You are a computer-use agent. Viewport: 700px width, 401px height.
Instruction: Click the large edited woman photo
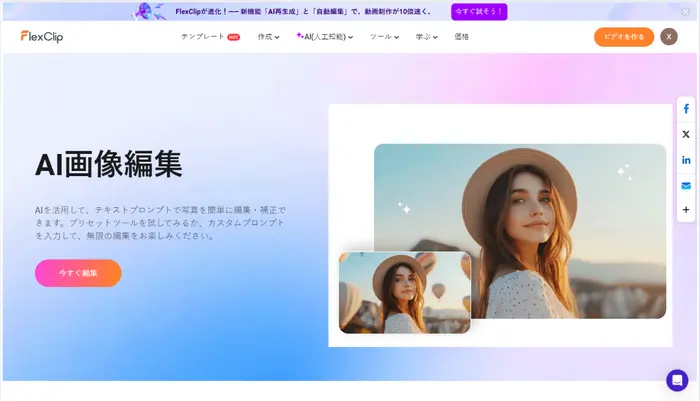(x=520, y=231)
